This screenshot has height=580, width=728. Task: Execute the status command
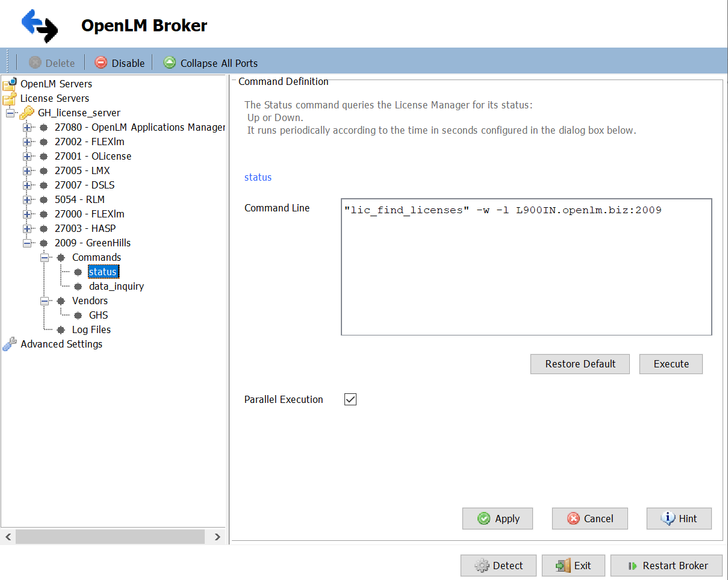coord(670,364)
